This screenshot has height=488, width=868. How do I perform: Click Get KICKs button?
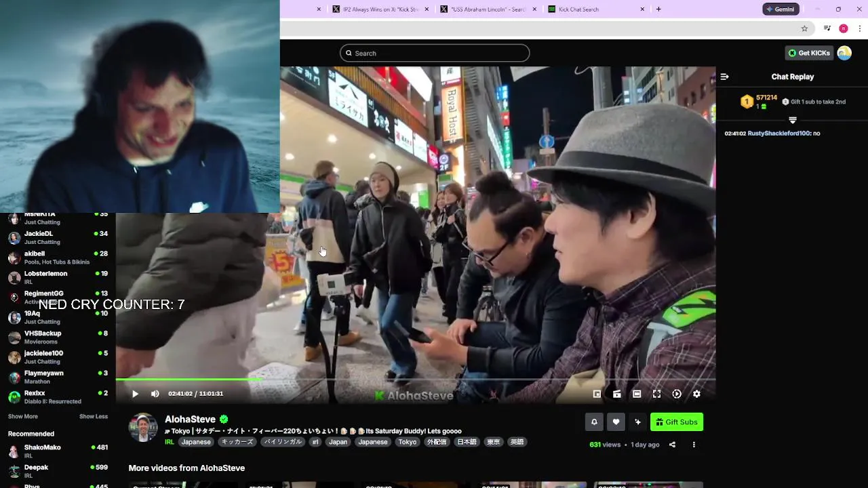point(809,53)
